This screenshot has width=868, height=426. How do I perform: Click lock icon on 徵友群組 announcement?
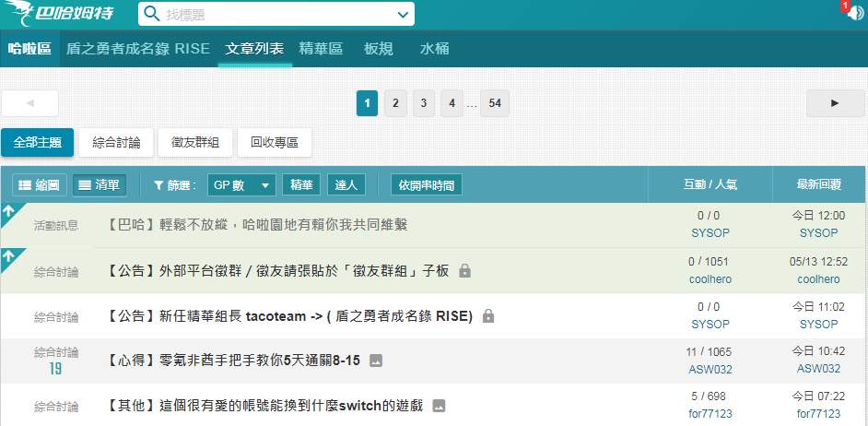(x=465, y=271)
